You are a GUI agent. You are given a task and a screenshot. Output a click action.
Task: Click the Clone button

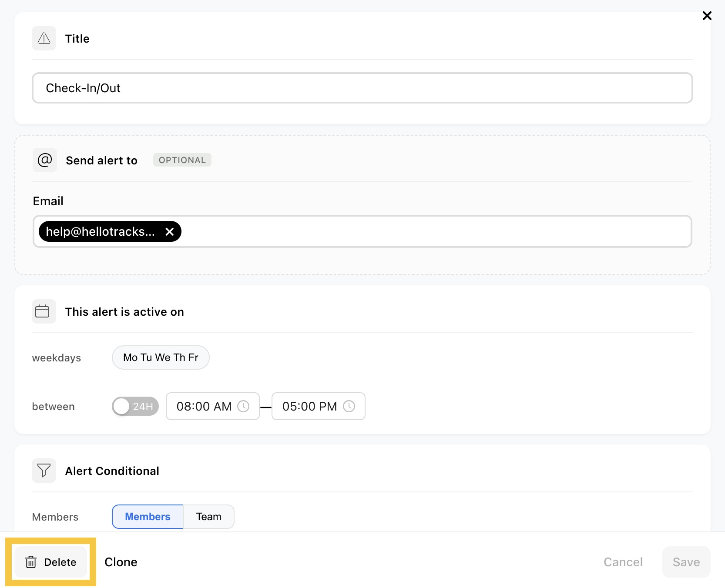[121, 562]
